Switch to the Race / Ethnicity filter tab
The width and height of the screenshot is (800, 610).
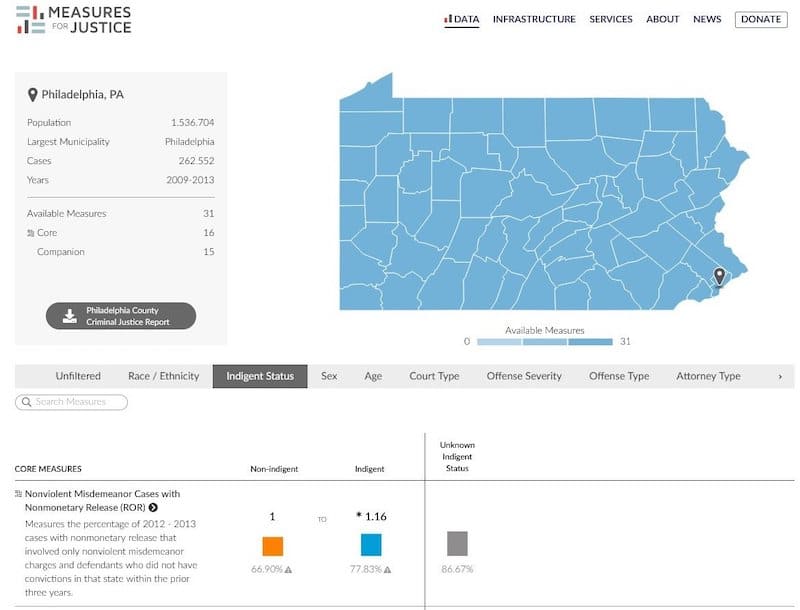click(x=163, y=376)
